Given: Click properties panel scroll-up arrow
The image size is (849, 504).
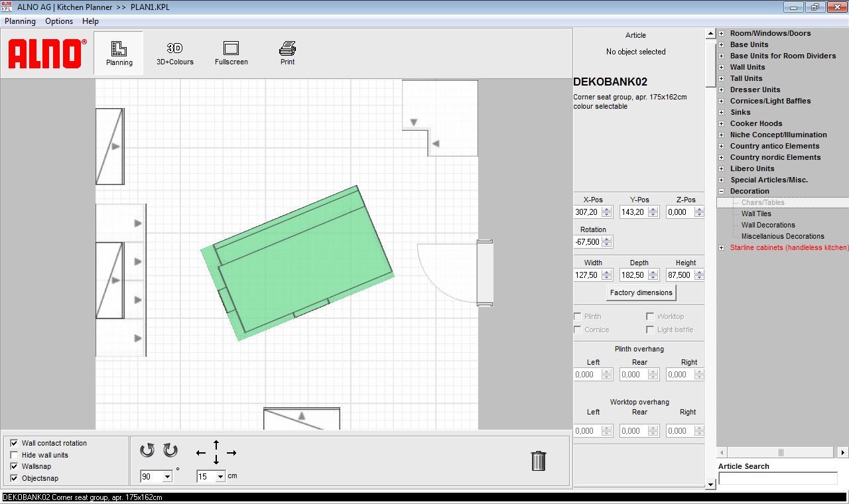Looking at the screenshot, I should point(710,33).
